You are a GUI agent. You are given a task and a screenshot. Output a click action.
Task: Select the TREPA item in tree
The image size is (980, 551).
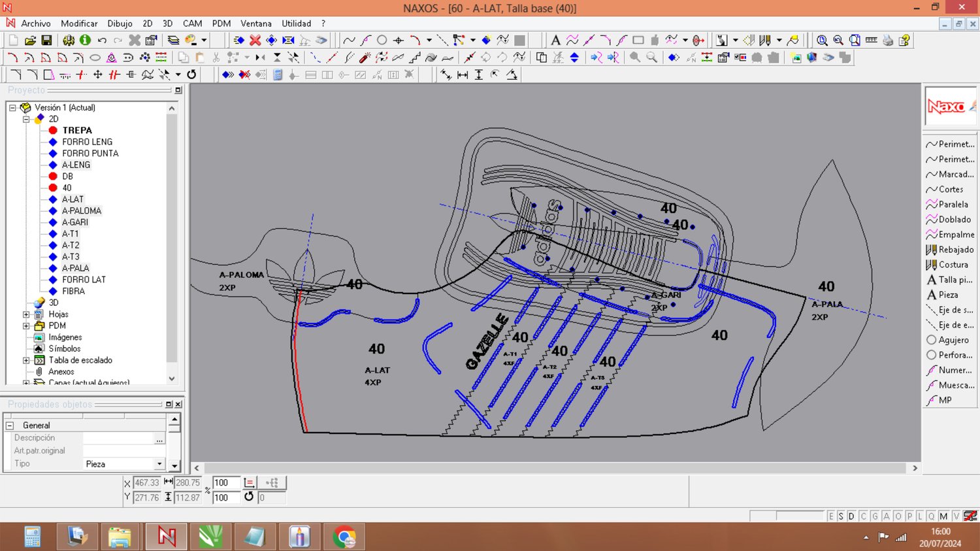click(x=77, y=131)
